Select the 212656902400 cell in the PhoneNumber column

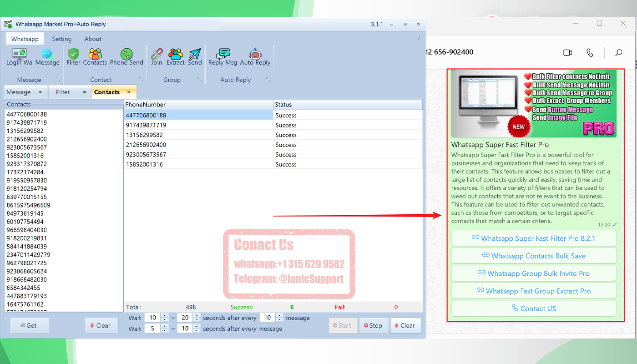click(198, 145)
